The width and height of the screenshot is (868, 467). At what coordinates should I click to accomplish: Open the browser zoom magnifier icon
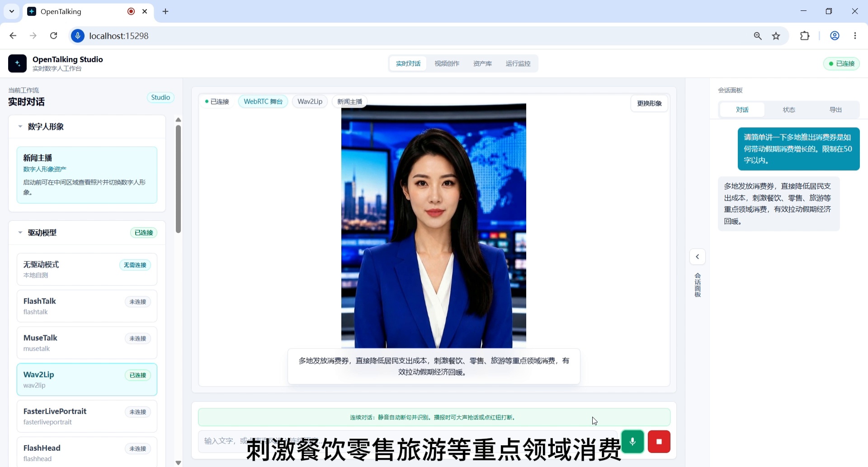758,36
